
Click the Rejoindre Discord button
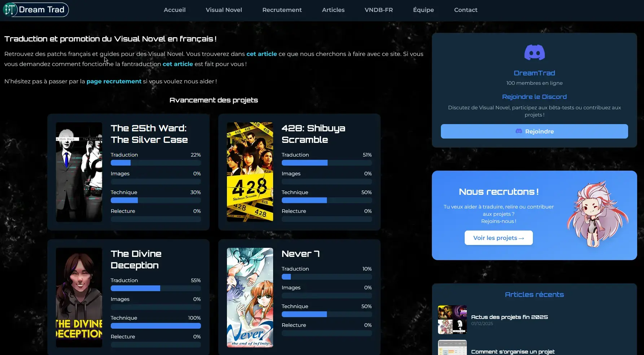click(x=534, y=131)
